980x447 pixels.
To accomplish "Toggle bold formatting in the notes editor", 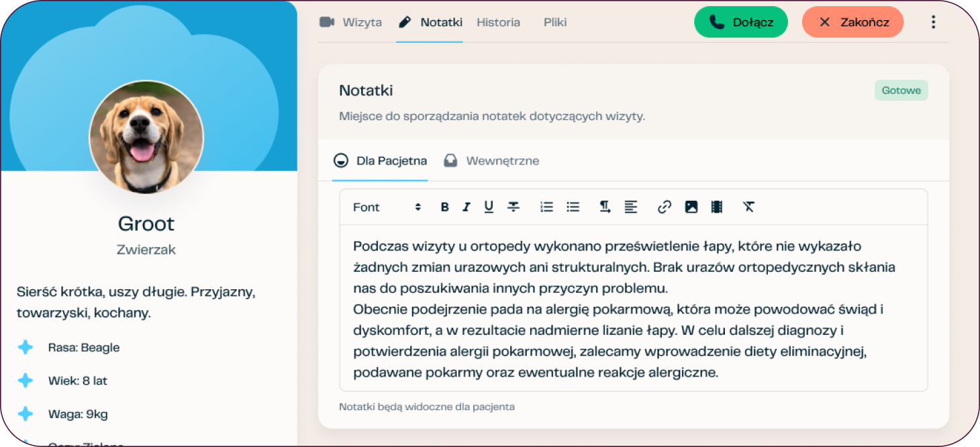I will point(444,207).
